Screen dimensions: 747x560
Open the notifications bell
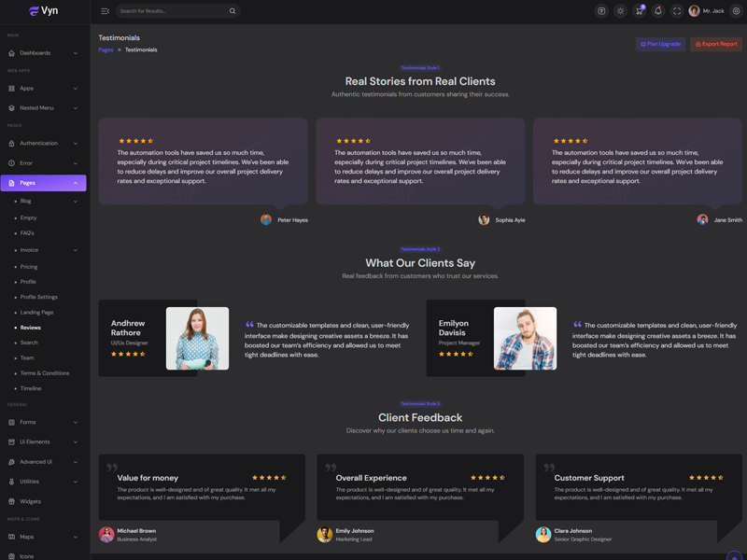pyautogui.click(x=658, y=11)
